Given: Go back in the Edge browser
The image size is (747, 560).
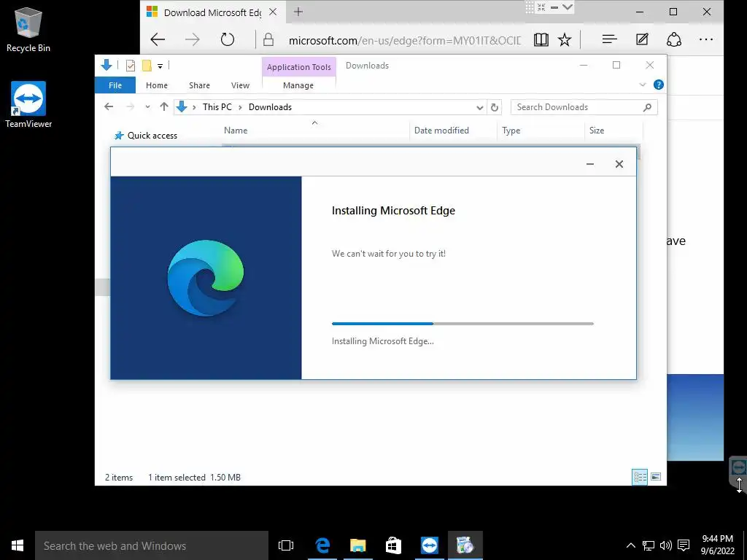Looking at the screenshot, I should point(158,39).
